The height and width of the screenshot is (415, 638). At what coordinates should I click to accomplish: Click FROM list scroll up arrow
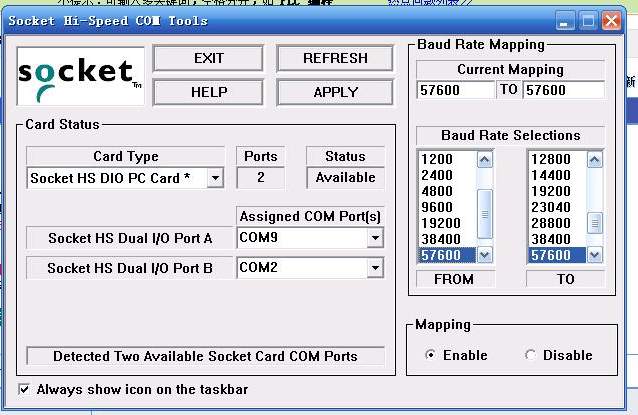tap(484, 159)
